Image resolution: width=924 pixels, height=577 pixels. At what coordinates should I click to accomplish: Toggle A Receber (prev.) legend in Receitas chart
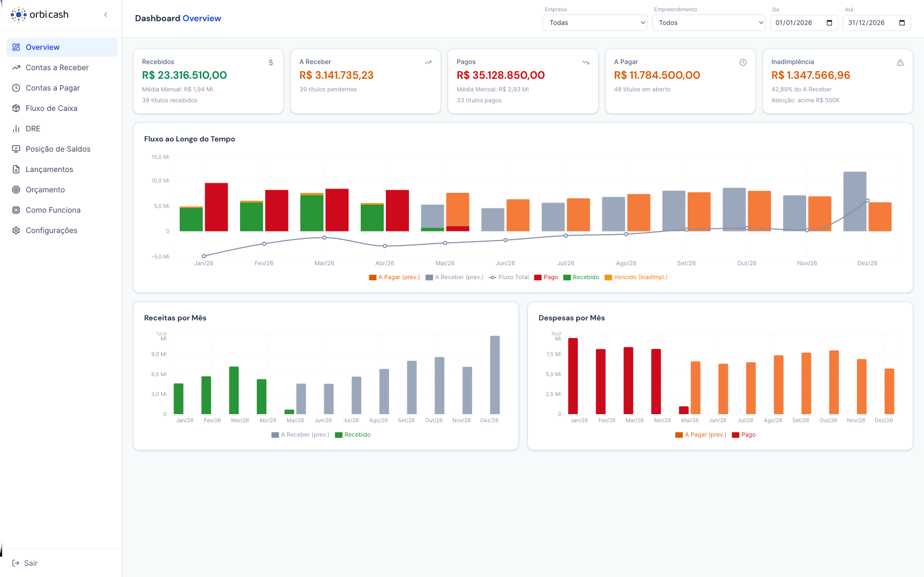300,435
